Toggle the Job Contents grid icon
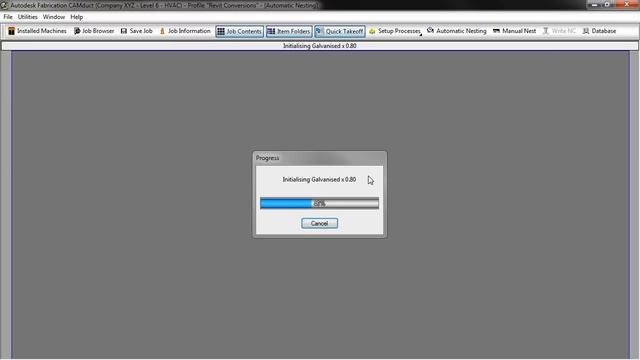The width and height of the screenshot is (640, 360). [221, 31]
